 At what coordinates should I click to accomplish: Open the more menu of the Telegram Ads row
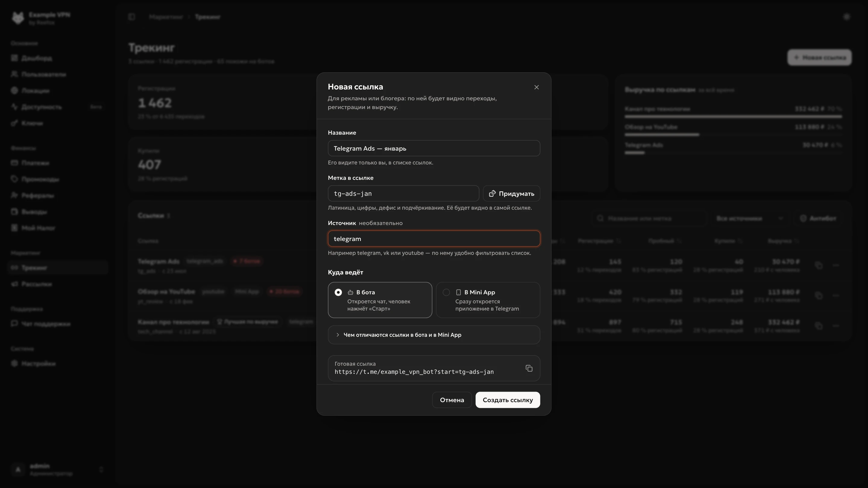pos(836,265)
